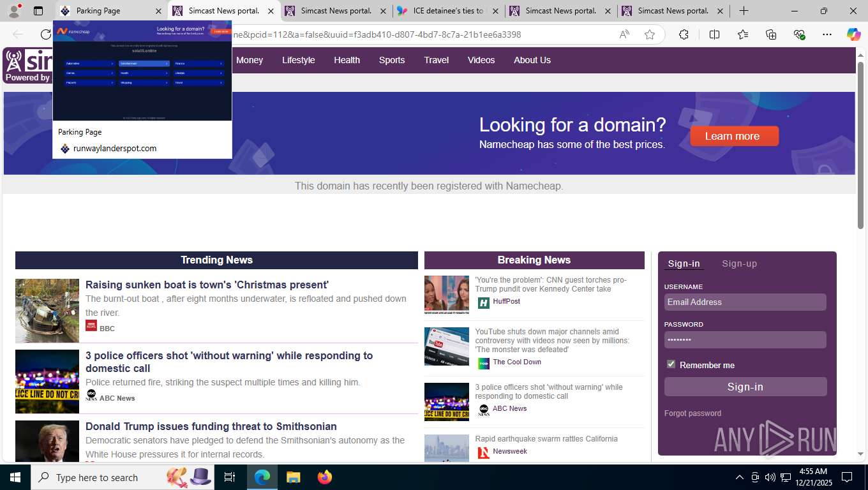
Task: Click the sunken boat thumbnail
Action: tap(47, 311)
